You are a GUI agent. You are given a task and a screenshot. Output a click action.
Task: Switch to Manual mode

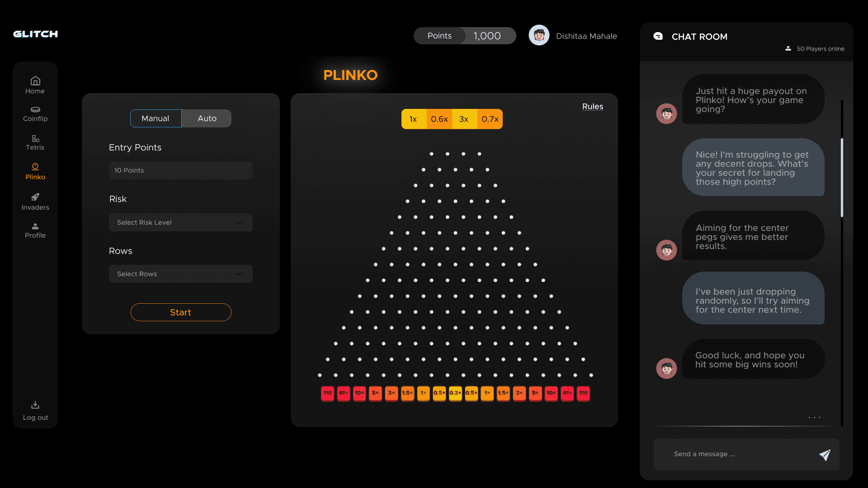point(156,118)
